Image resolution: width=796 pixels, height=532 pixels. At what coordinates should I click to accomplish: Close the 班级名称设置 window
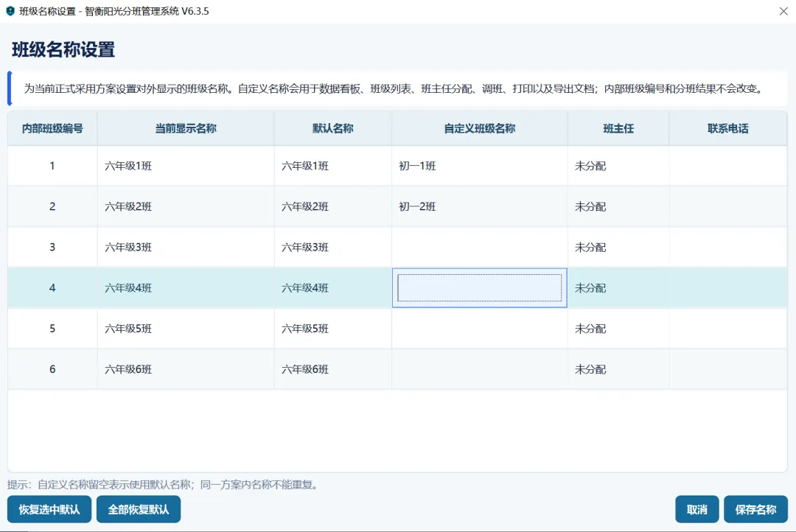783,11
